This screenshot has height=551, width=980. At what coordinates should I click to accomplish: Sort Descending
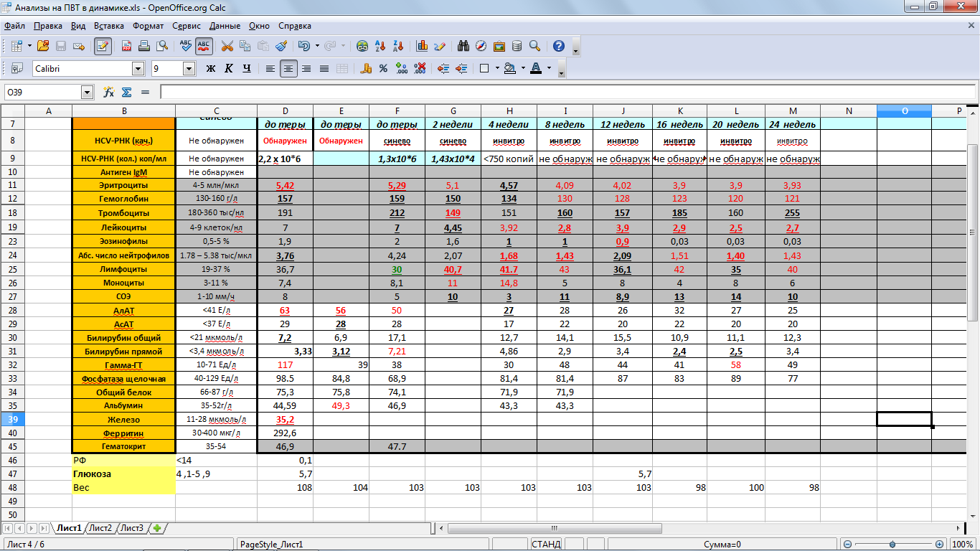[x=397, y=46]
